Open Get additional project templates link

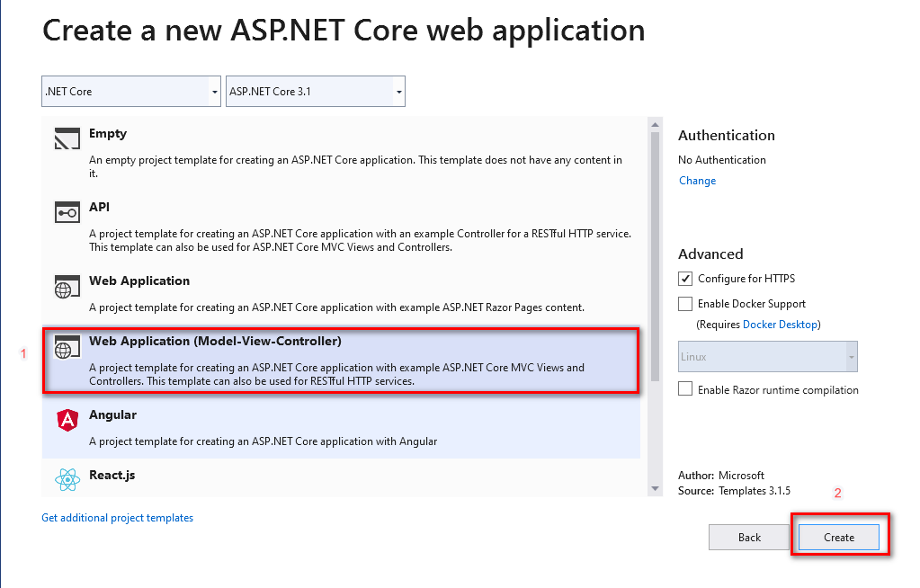point(117,518)
